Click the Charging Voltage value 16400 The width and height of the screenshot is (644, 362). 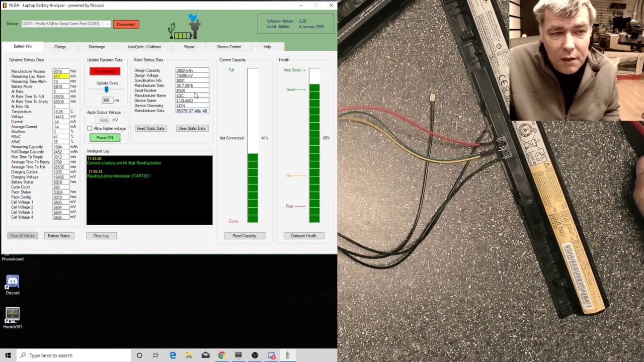click(x=61, y=177)
